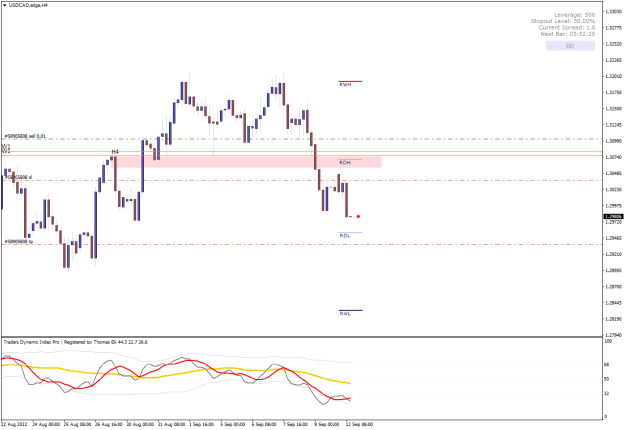Click the #58905808 tp take-profit label

19,242
